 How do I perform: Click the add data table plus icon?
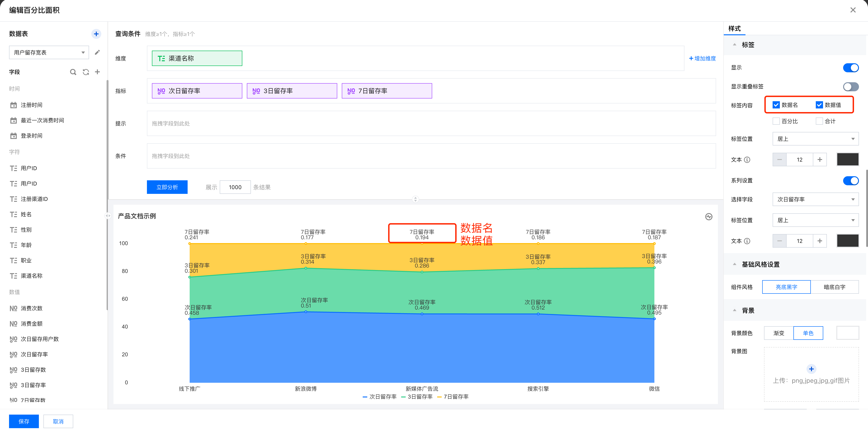click(96, 34)
